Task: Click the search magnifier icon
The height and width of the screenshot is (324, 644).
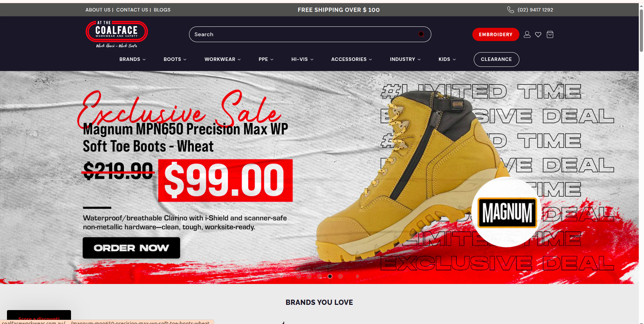Action: coord(421,34)
